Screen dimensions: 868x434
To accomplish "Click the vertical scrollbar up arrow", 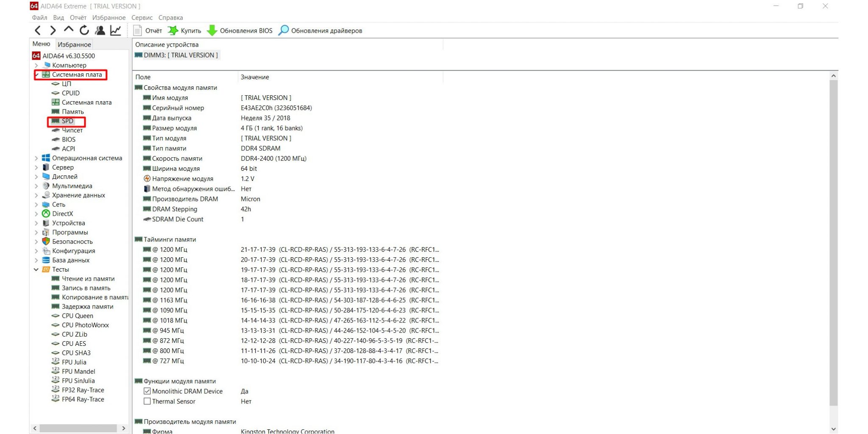I will [x=833, y=76].
